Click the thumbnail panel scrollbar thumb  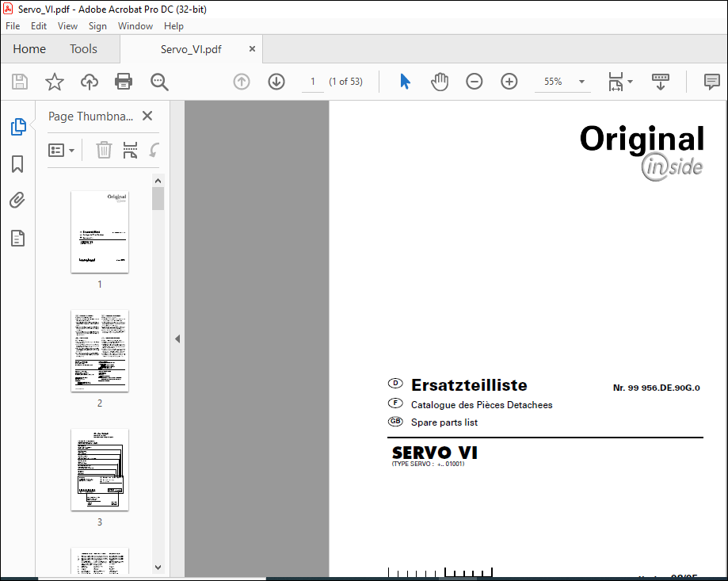pyautogui.click(x=158, y=198)
